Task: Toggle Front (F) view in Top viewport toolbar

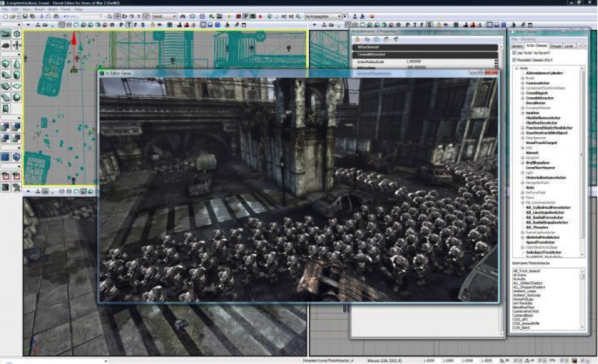Action: [x=136, y=25]
